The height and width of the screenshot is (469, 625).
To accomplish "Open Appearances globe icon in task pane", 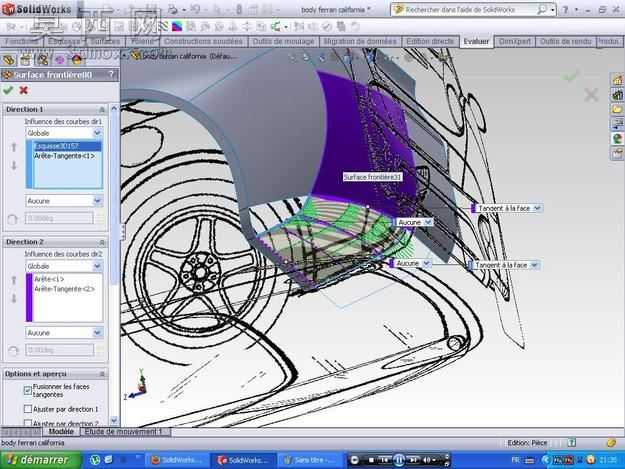I will 617,139.
